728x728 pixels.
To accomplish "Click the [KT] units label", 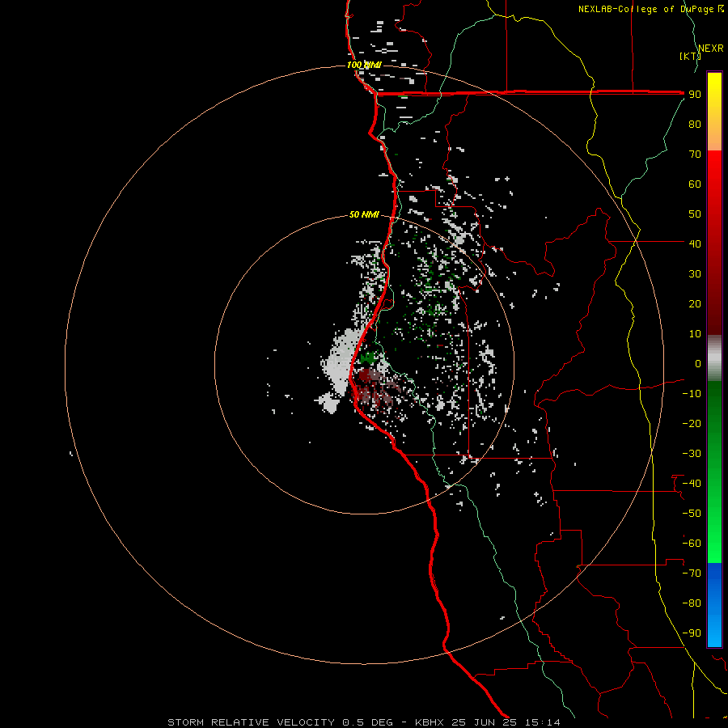I will 690,56.
